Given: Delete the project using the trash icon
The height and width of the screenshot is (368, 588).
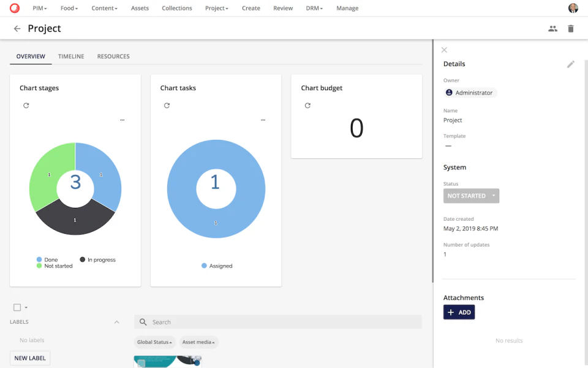Looking at the screenshot, I should click(571, 28).
